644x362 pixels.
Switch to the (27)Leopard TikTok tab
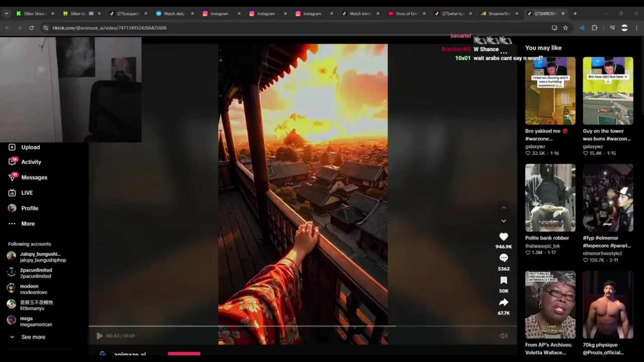click(x=128, y=14)
